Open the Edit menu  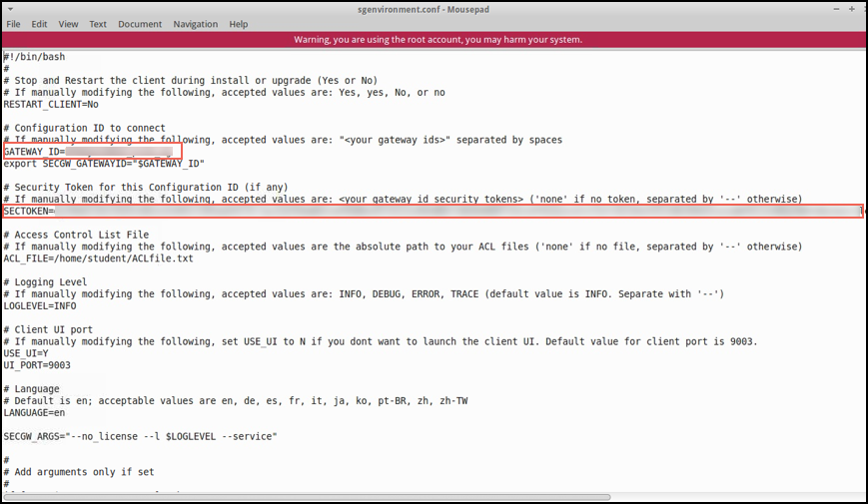click(x=39, y=24)
